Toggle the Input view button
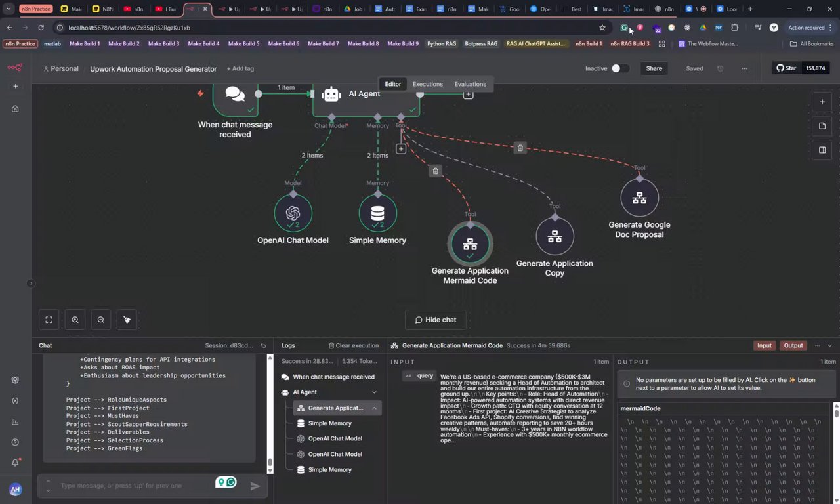This screenshot has height=504, width=840. [765, 345]
